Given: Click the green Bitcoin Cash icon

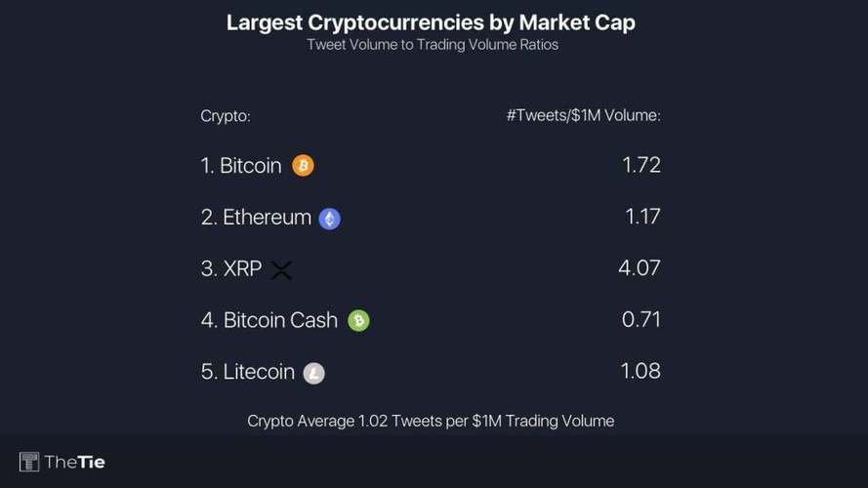Looking at the screenshot, I should tap(358, 320).
